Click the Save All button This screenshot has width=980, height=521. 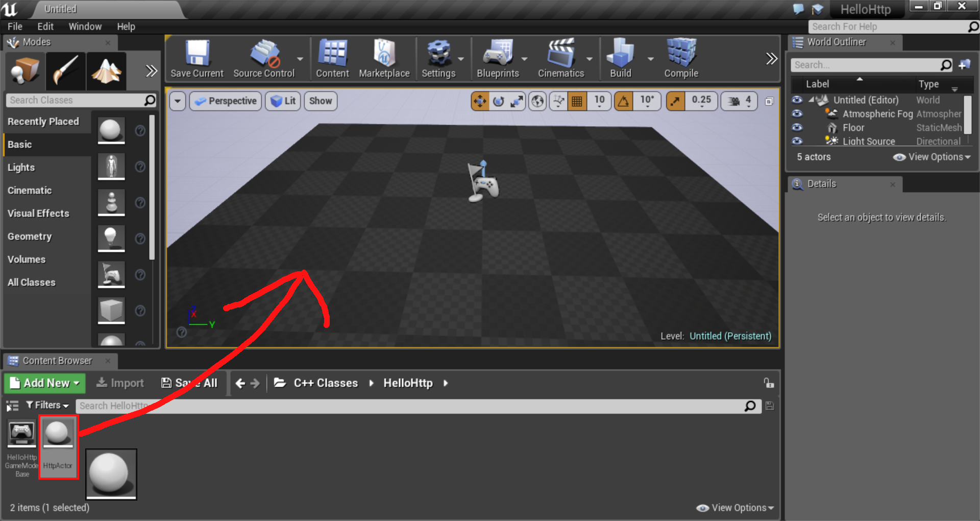189,383
